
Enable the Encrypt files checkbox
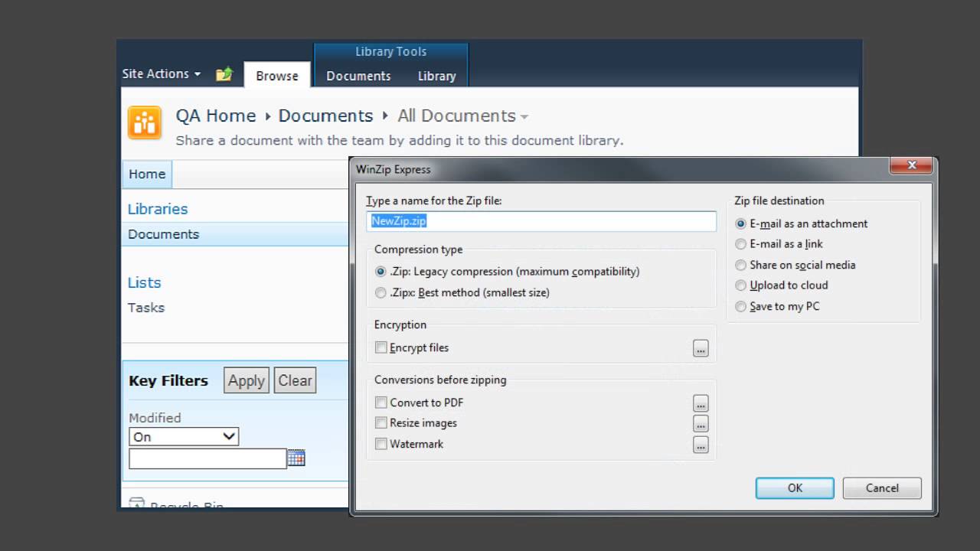click(x=381, y=347)
